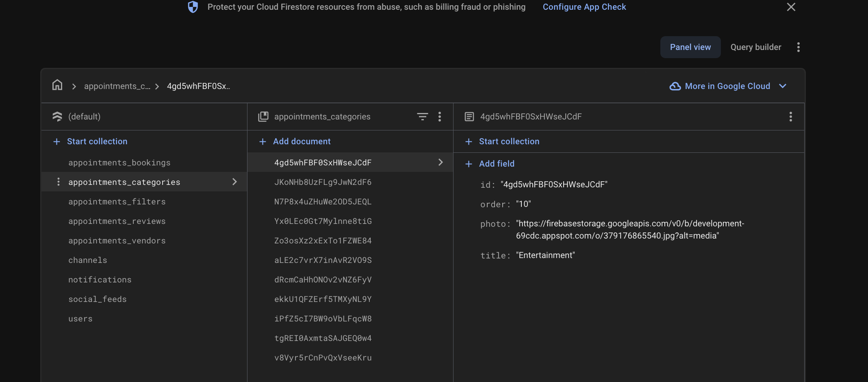
Task: Select document v8Vyr5rCnPvQxVseeKru
Action: tap(323, 358)
